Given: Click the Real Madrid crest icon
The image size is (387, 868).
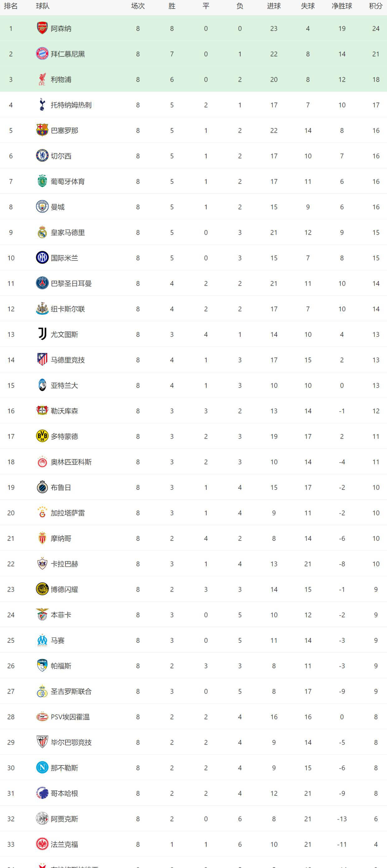Looking at the screenshot, I should (x=42, y=232).
